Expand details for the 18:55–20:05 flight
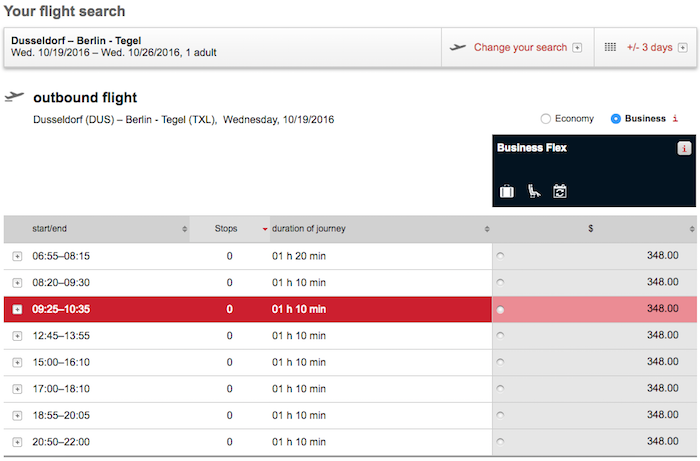700x461 pixels. [17, 415]
